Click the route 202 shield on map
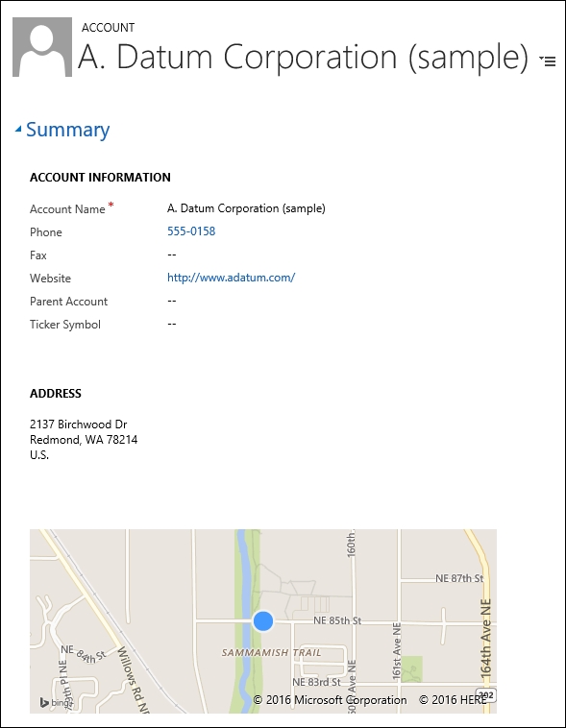 [486, 695]
